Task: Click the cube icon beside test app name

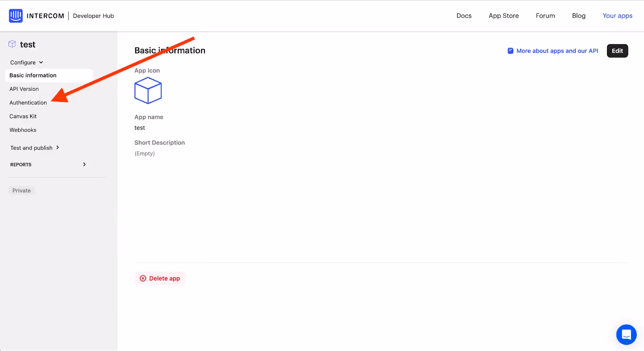Action: pos(12,44)
